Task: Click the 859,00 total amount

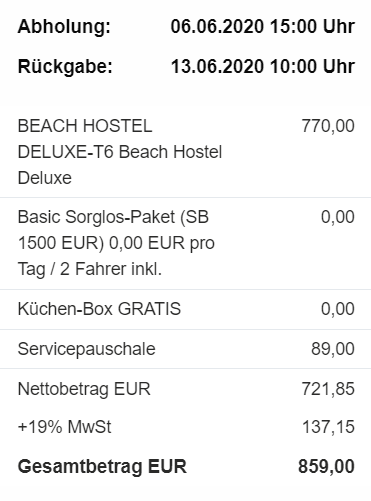Action: pyautogui.click(x=326, y=466)
